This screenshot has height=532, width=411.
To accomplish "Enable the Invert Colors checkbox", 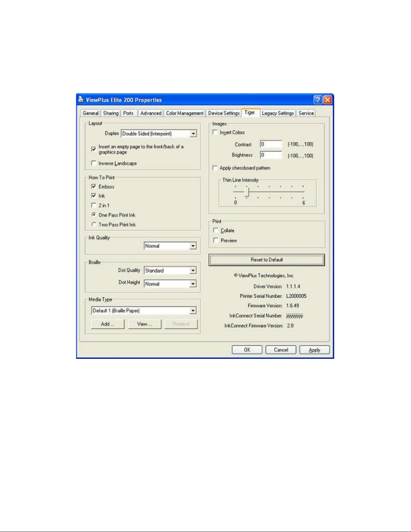I will 215,132.
